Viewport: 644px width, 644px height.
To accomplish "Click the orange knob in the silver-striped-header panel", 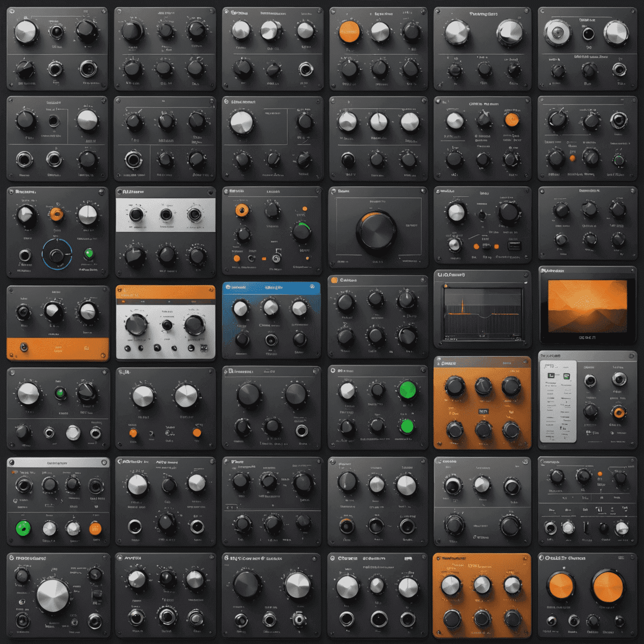I will (95, 528).
